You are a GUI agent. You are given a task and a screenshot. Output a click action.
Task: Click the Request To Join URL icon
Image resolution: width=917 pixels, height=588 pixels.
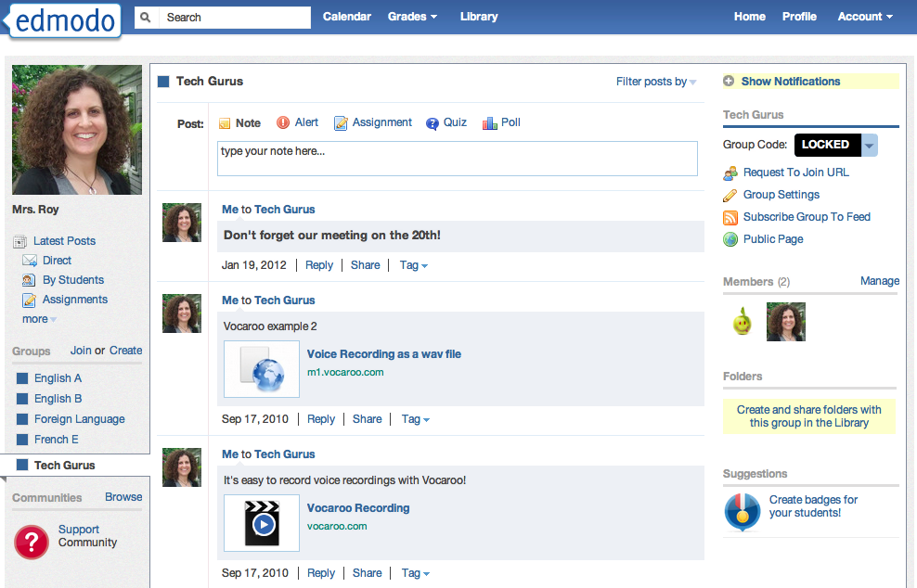click(731, 173)
